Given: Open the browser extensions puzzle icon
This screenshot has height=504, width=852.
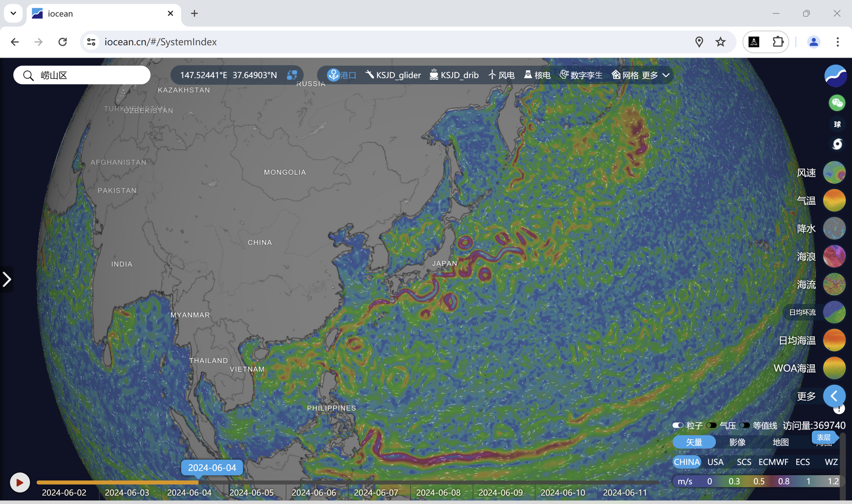Looking at the screenshot, I should [x=778, y=42].
